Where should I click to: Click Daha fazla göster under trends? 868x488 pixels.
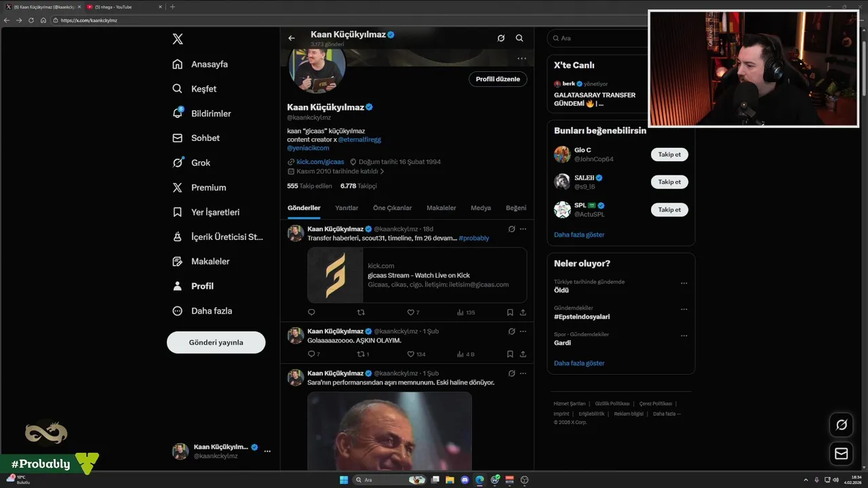pyautogui.click(x=579, y=363)
